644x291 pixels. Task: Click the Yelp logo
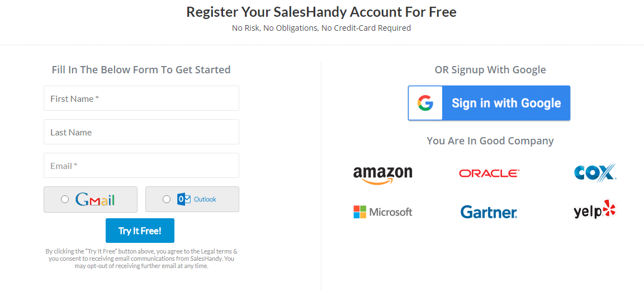(594, 210)
